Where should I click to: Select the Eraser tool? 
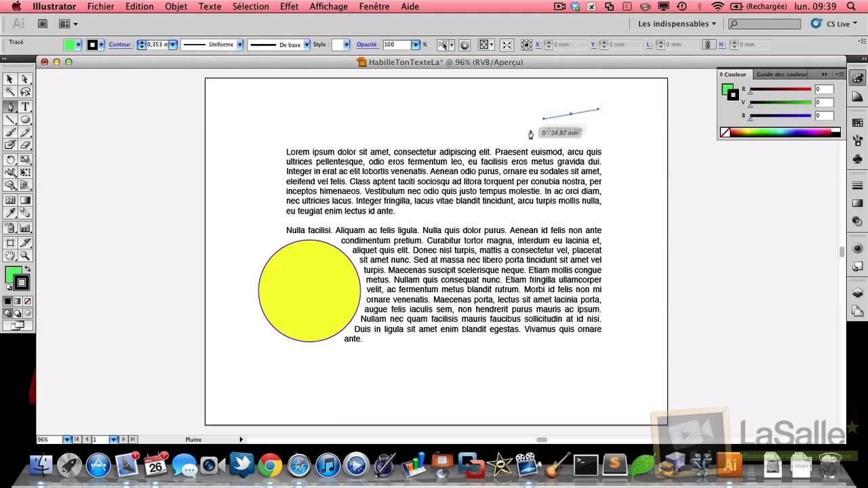click(25, 145)
